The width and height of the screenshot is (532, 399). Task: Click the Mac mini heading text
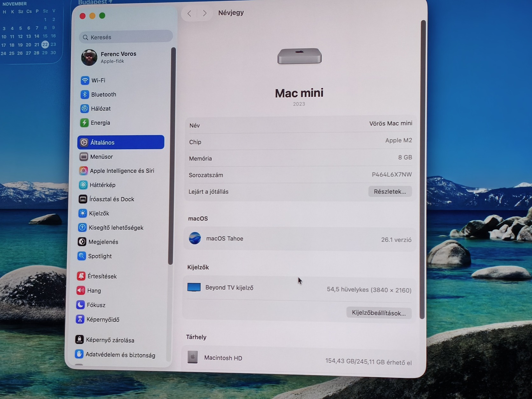(x=299, y=93)
